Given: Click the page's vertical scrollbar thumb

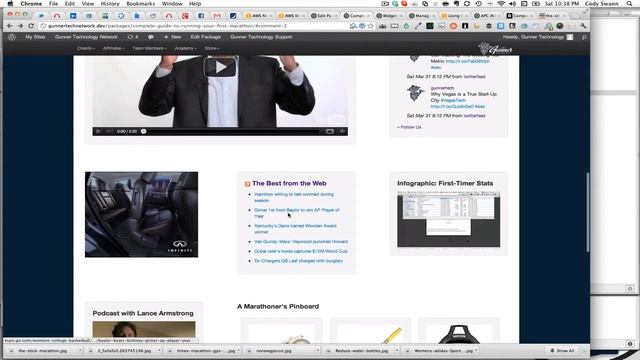Looking at the screenshot, I should pos(588,212).
